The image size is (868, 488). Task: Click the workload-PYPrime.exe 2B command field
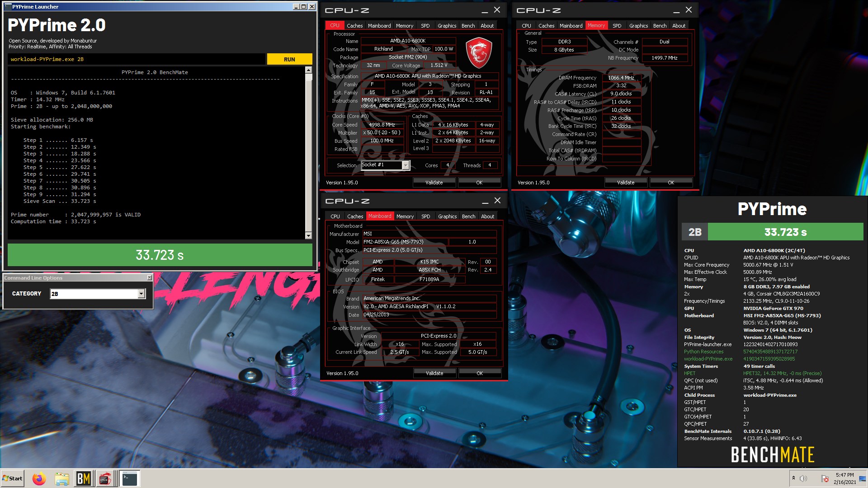click(137, 59)
